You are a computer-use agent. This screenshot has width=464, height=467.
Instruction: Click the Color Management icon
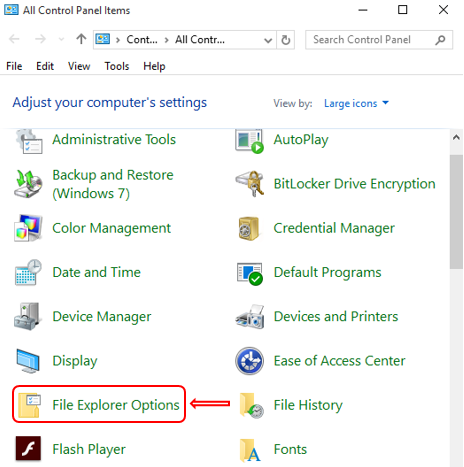tap(28, 228)
